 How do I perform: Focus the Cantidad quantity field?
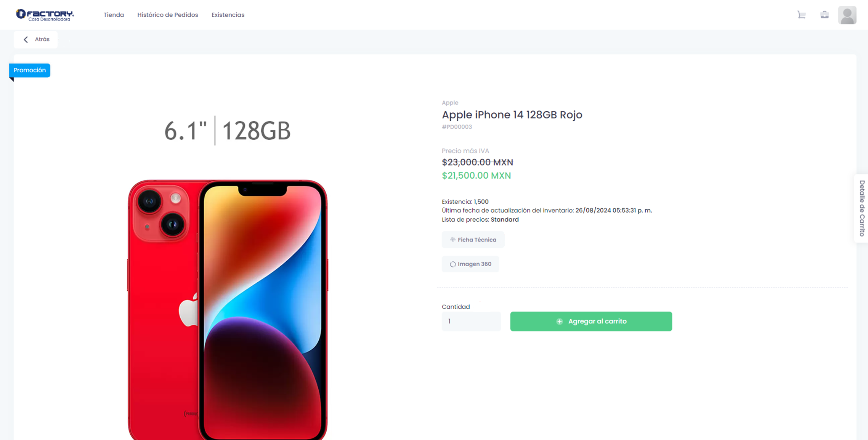tap(471, 321)
